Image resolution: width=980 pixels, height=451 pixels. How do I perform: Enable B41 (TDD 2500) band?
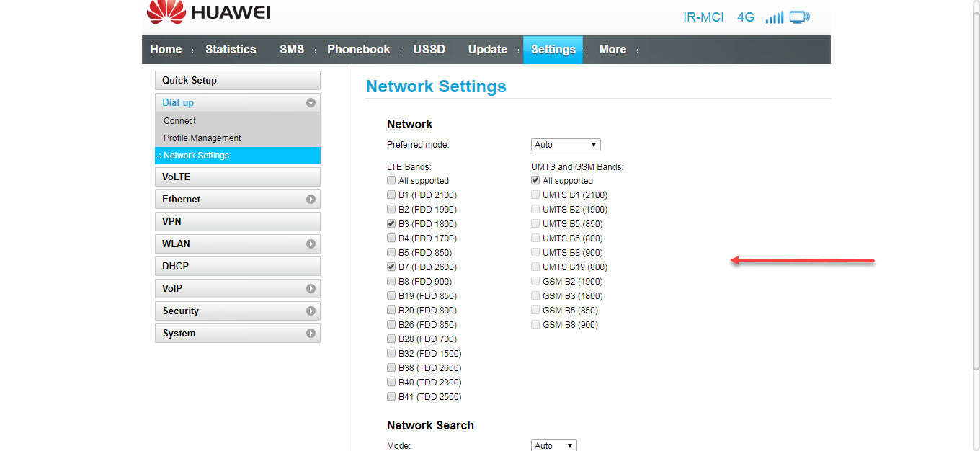point(391,397)
